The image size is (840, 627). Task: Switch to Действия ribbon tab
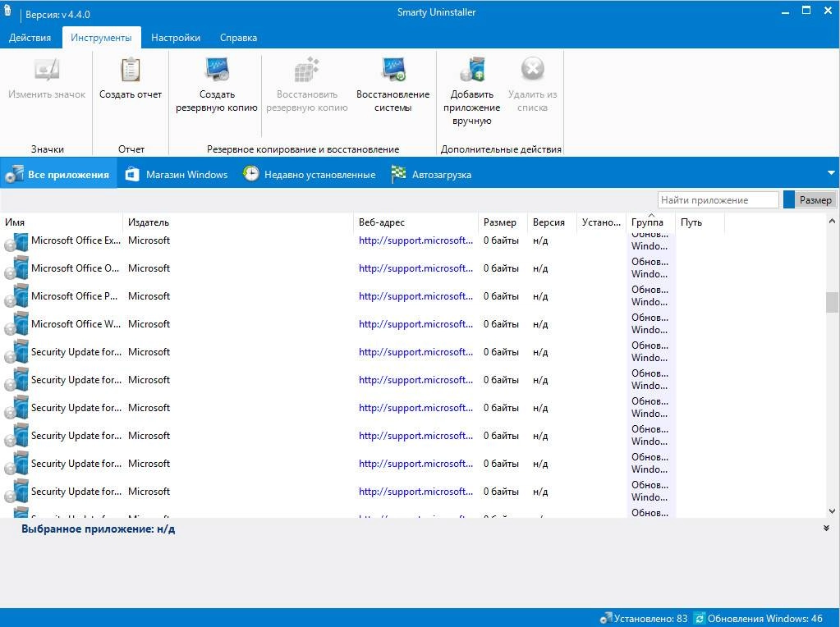(x=30, y=38)
